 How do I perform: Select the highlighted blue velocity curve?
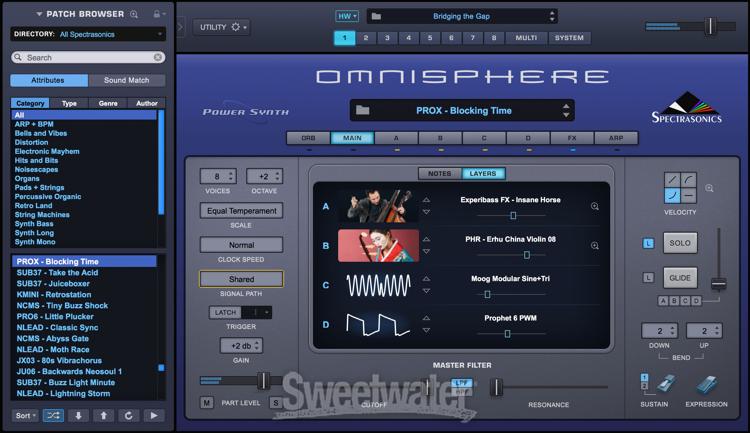pyautogui.click(x=672, y=195)
